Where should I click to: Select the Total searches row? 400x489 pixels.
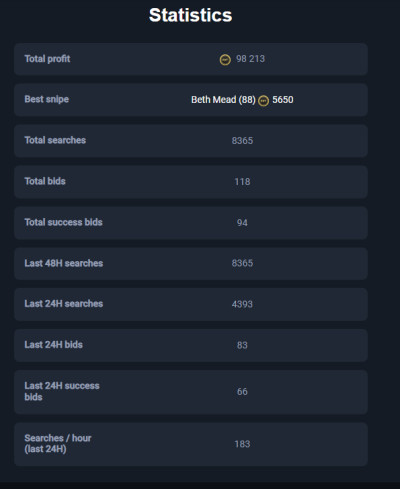pyautogui.click(x=191, y=141)
